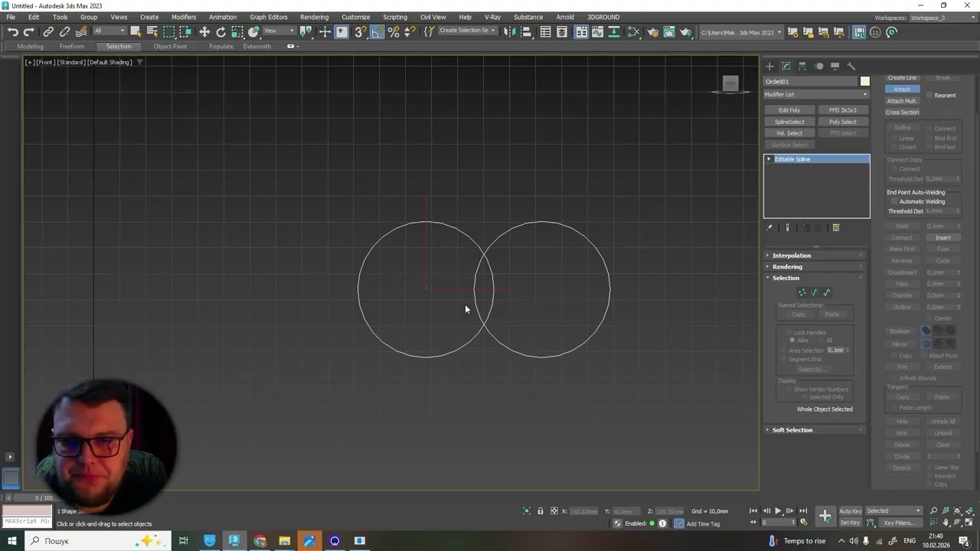
Task: Open the Rendered Frame Window
Action: point(668,31)
